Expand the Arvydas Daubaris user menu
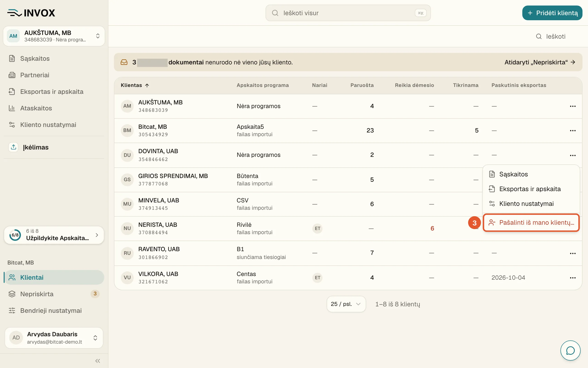The height and width of the screenshot is (368, 588). click(54, 338)
